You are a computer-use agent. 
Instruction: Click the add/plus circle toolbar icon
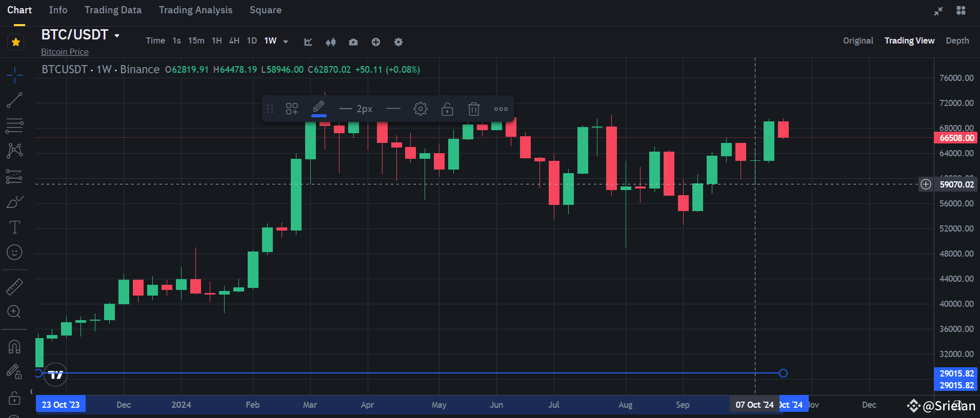[376, 42]
